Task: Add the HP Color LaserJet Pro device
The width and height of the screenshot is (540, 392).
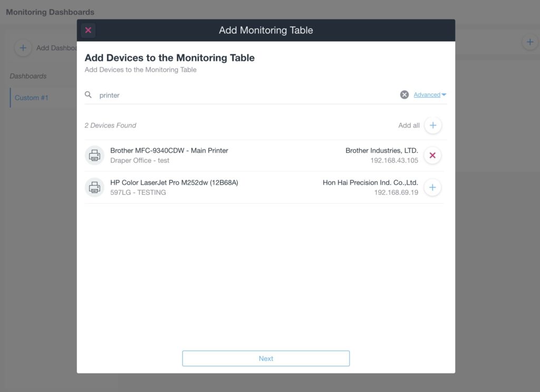Action: [x=432, y=187]
